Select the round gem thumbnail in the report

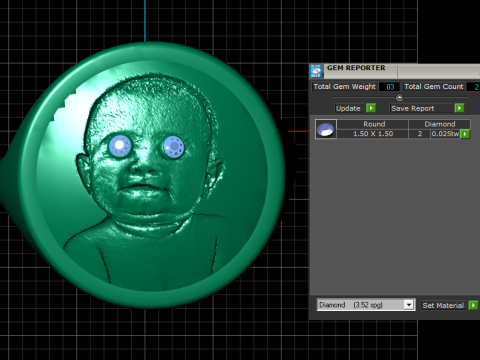[326, 129]
